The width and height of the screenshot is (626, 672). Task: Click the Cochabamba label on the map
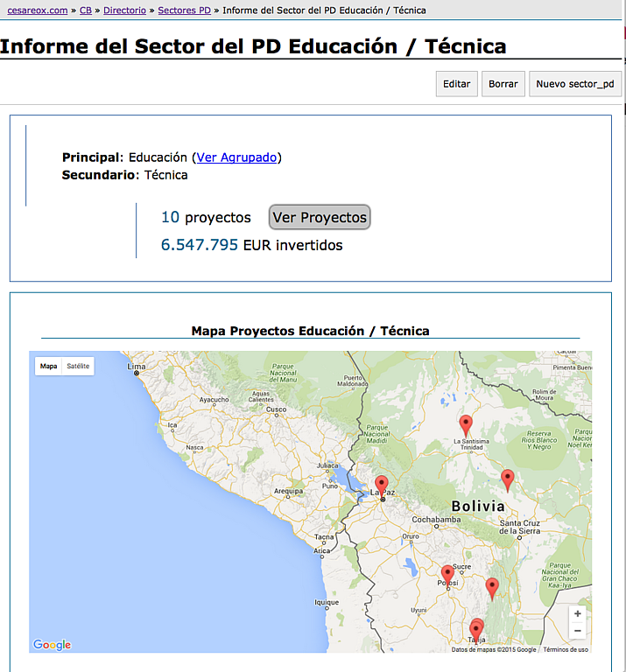pyautogui.click(x=436, y=520)
